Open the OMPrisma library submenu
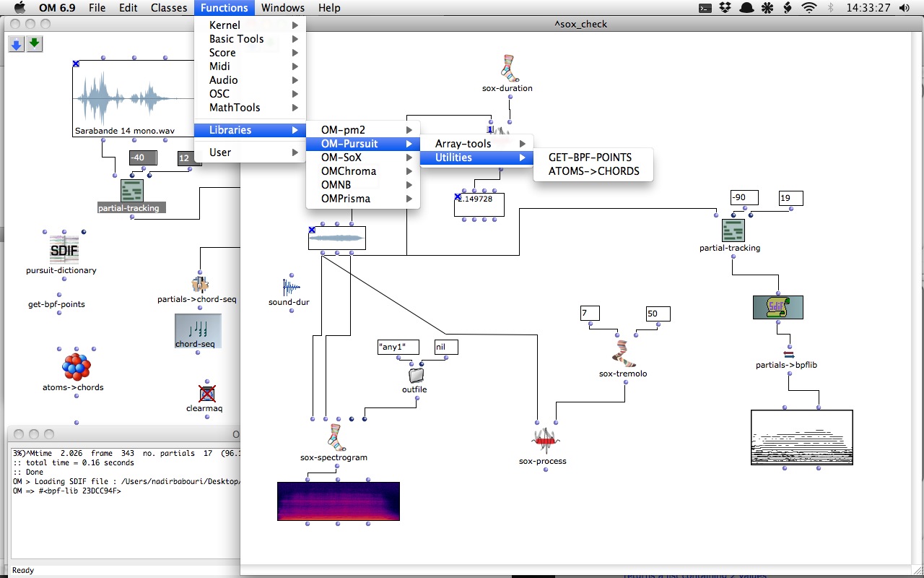924x578 pixels. click(x=363, y=199)
